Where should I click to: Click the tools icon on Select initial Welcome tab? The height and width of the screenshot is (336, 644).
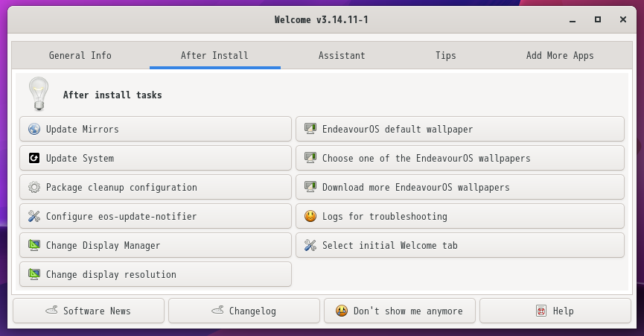(x=310, y=245)
